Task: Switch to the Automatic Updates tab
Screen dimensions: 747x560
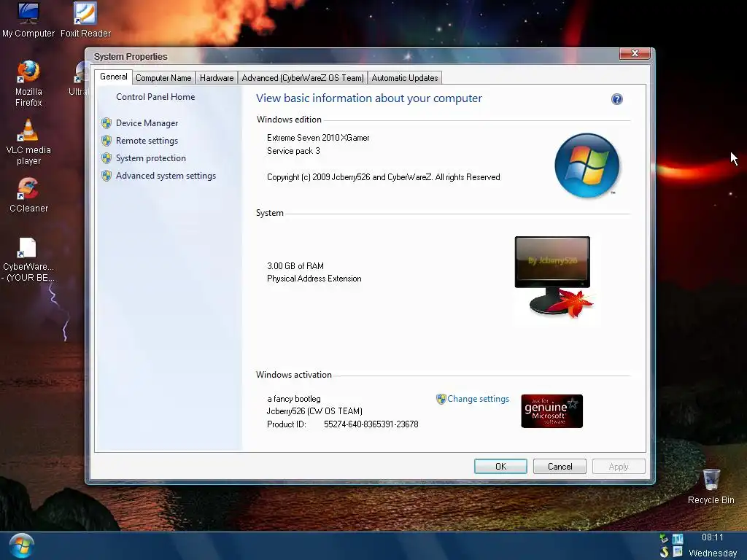Action: 405,78
